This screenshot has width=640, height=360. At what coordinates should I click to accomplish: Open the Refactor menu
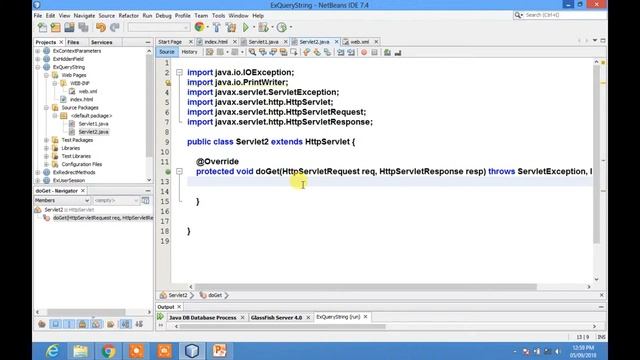[129, 16]
